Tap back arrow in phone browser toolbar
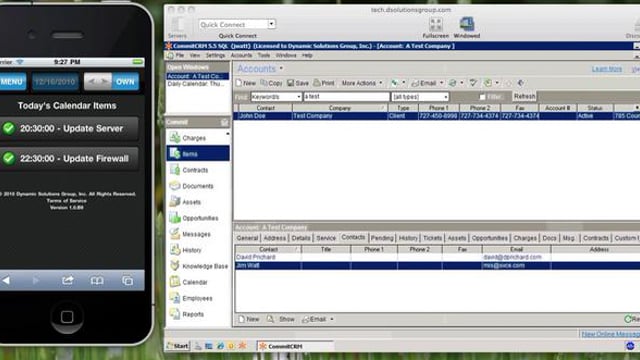Viewport: 640px width, 360px height. coord(6,280)
